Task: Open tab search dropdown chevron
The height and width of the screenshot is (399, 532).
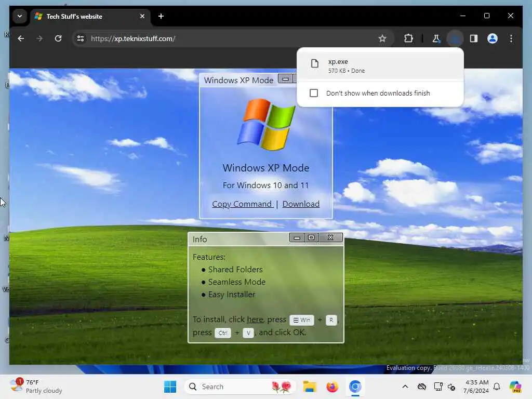Action: tap(20, 16)
